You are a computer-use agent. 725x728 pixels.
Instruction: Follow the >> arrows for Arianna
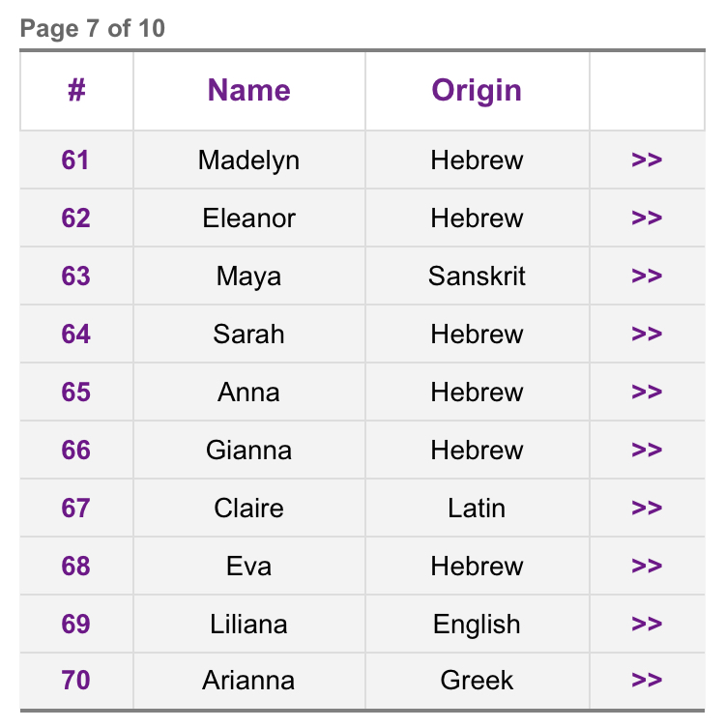[x=647, y=681]
